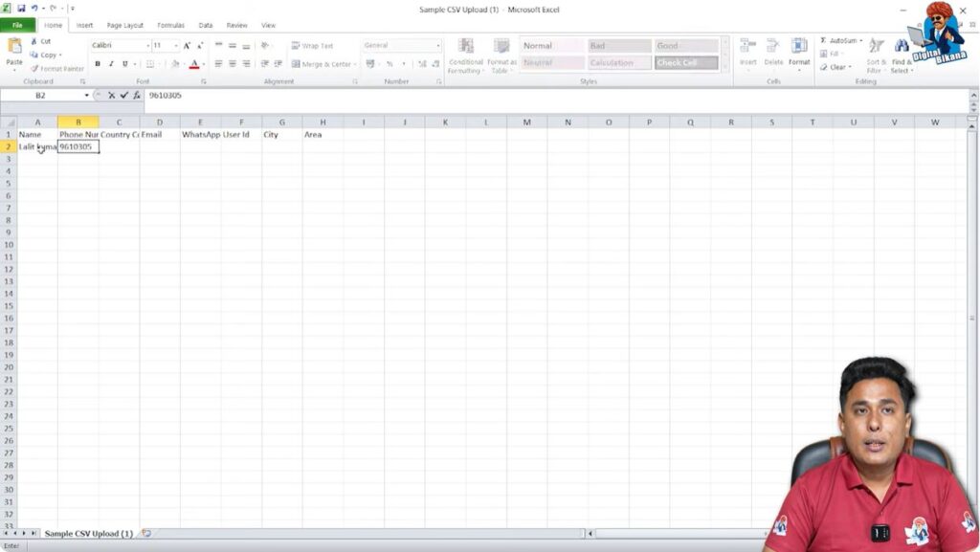Switch to the Data tab

click(206, 26)
